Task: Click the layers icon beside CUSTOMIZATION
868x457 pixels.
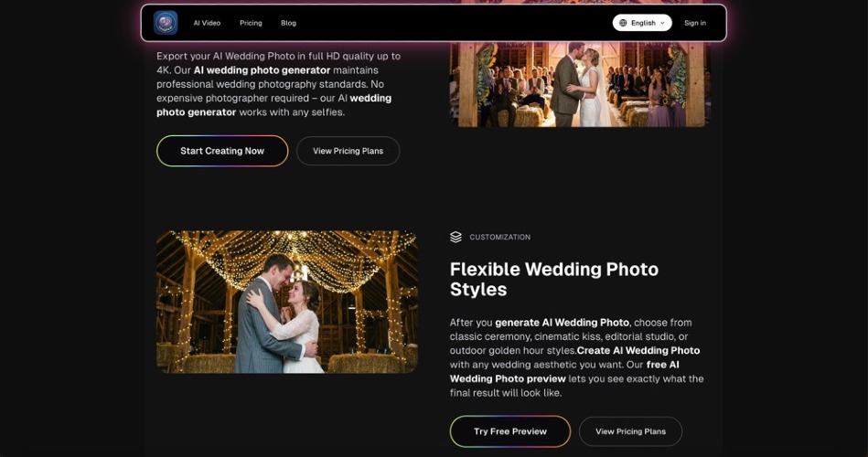Action: [455, 237]
